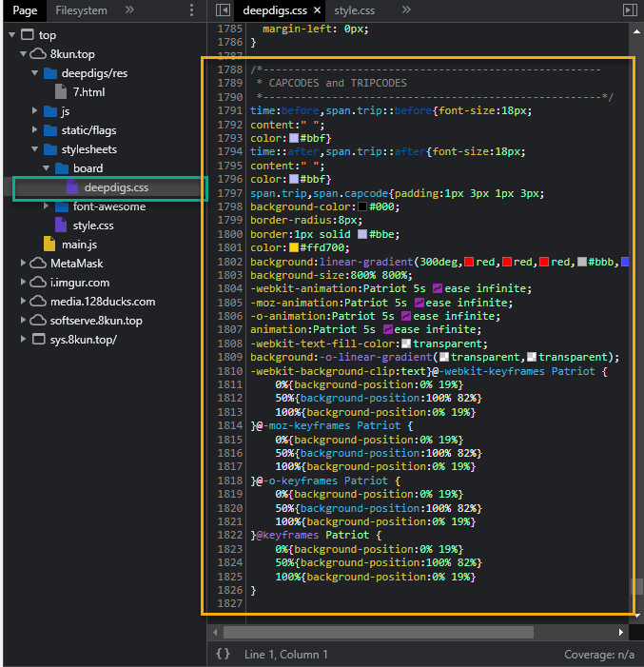Open the ease editor on line 1807
Viewport: 644px width, 667px height.
387,329
